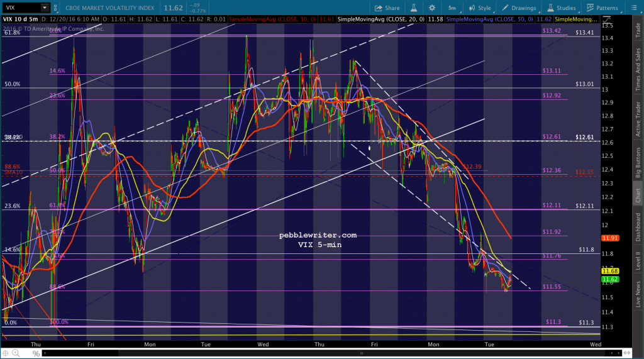Screen dimensions: 644x359
Task: Click the 11.62 last price in header
Action: pos(173,8)
